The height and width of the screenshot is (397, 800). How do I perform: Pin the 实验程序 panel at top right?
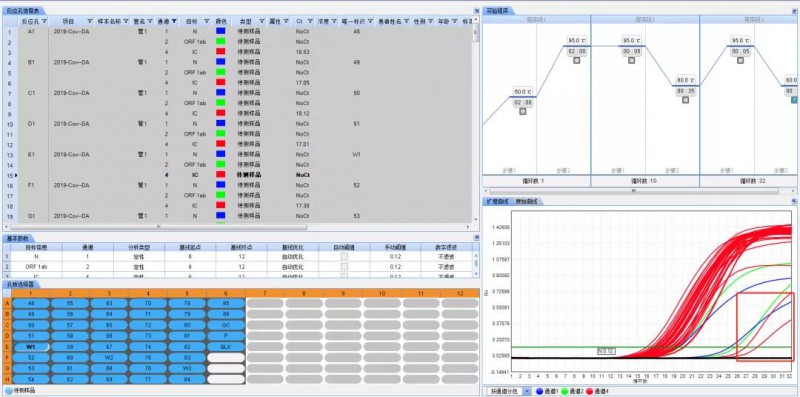[x=794, y=10]
